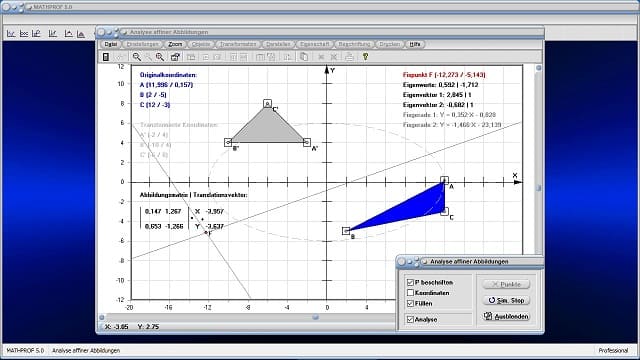Click the 'Professional' status bar text
Viewport: 640px width, 360px height.
613,351
